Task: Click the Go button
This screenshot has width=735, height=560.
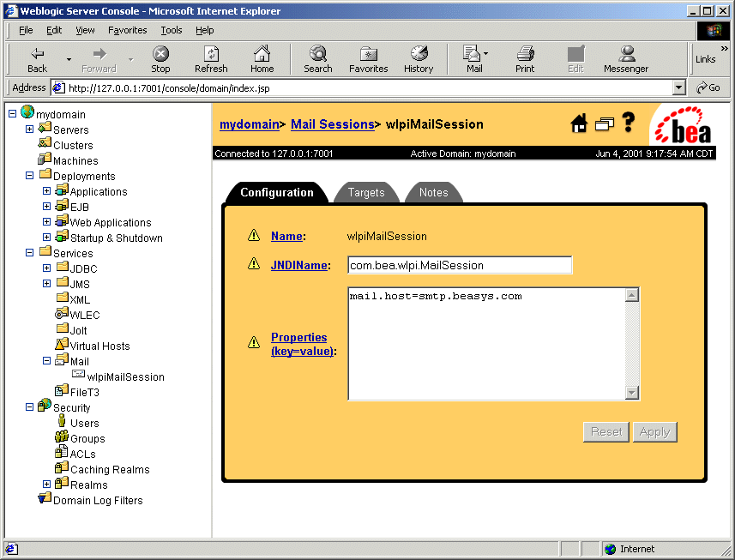Action: 708,87
